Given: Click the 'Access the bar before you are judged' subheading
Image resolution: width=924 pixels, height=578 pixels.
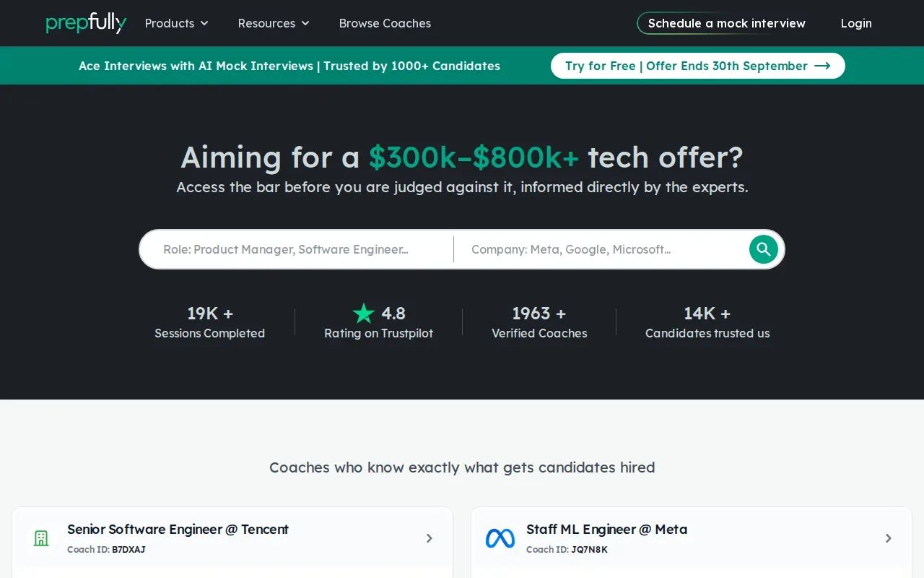Looking at the screenshot, I should tap(462, 187).
